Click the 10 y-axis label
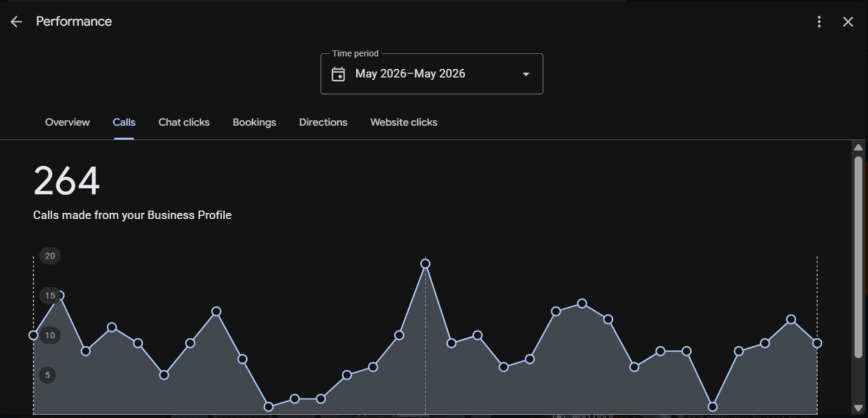The width and height of the screenshot is (868, 418). [x=50, y=335]
